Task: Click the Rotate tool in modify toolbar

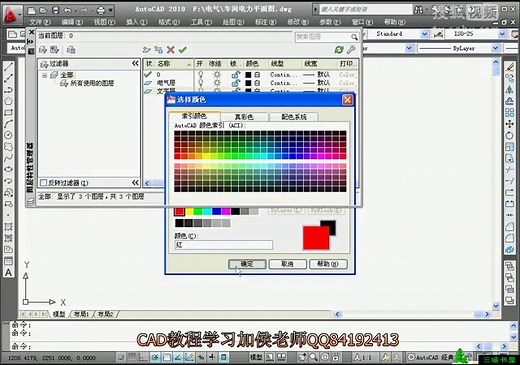Action: tap(509, 135)
